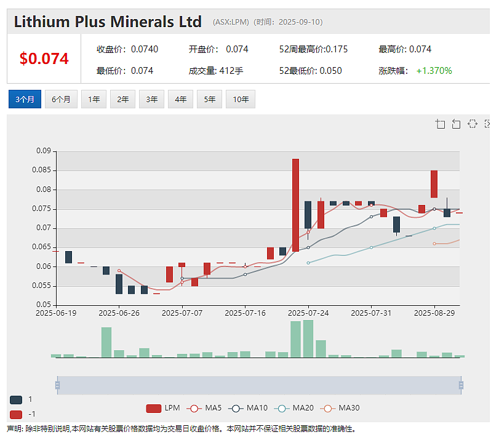The width and height of the screenshot is (499, 448).
Task: View the 10年 chart range
Action: pos(241,99)
